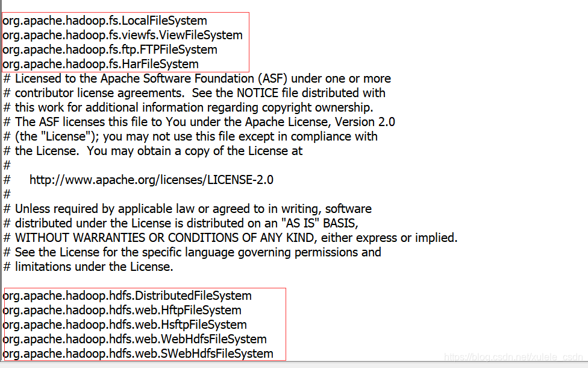This screenshot has width=588, height=368.
Task: Click the 'The ASF licenses this file' line
Action: coord(199,122)
